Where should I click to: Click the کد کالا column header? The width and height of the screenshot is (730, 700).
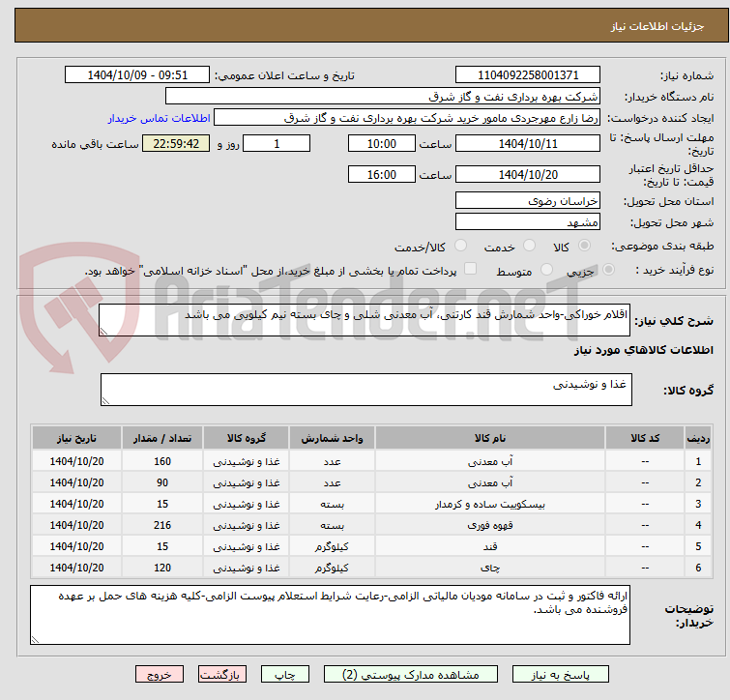tap(645, 438)
